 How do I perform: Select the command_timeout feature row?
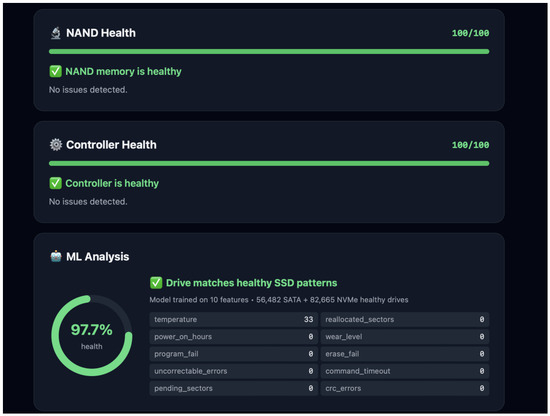tap(405, 371)
